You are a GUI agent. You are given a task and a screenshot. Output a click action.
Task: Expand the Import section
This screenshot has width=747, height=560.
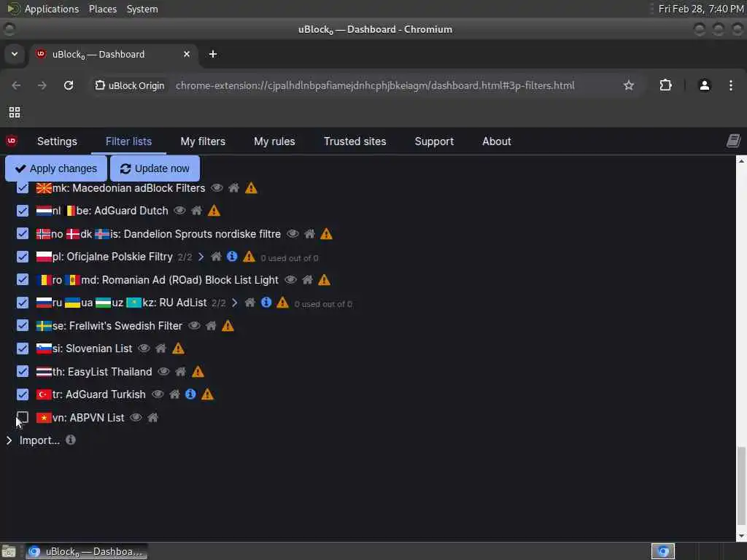click(x=9, y=440)
